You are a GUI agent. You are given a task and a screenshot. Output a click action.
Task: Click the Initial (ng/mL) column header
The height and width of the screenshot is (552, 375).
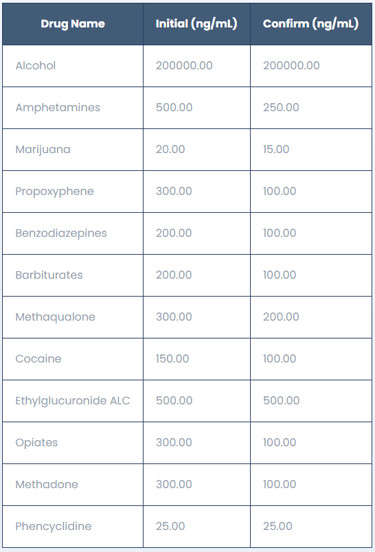pyautogui.click(x=196, y=24)
